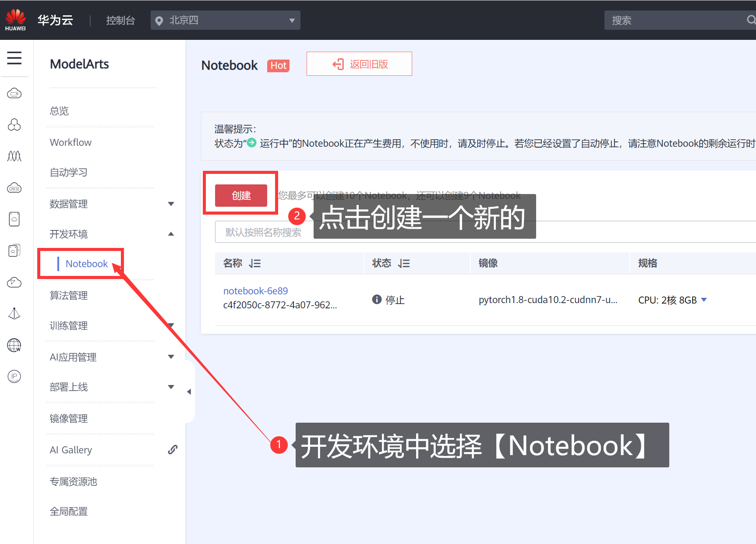756x544 pixels.
Task: Open the CPU: 2核 8GB spec dropdown
Action: [x=704, y=300]
